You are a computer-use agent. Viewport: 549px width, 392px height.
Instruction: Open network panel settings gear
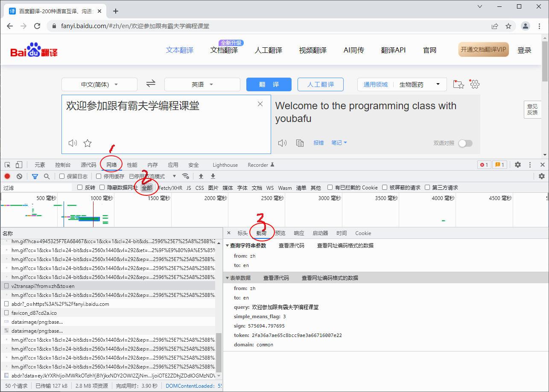tap(542, 176)
